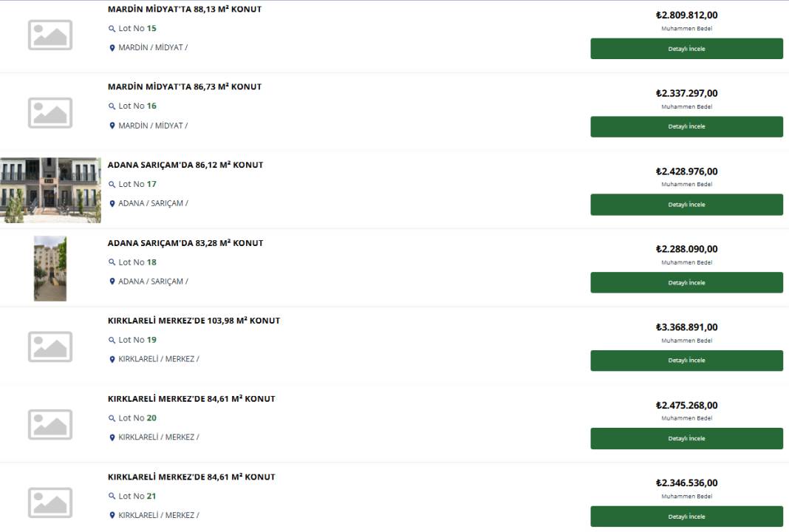Open the building photo thumbnail for Lot 17
This screenshot has height=532, width=789.
pos(50,190)
